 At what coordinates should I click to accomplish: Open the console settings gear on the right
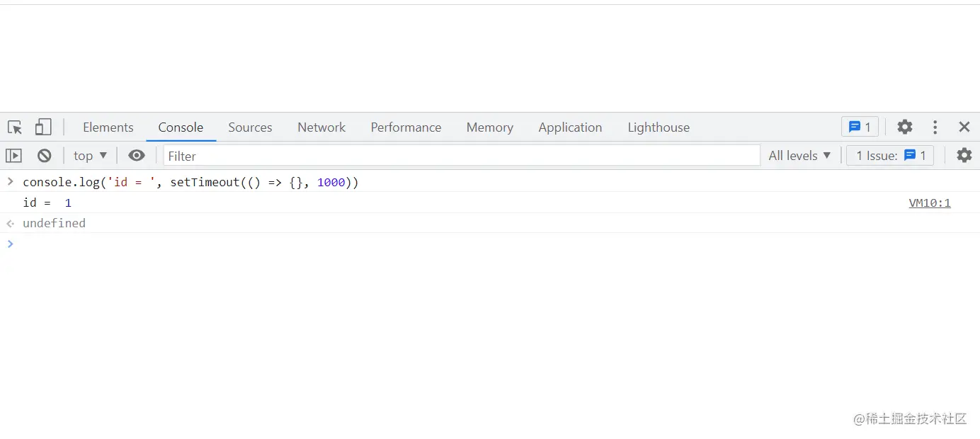point(964,155)
